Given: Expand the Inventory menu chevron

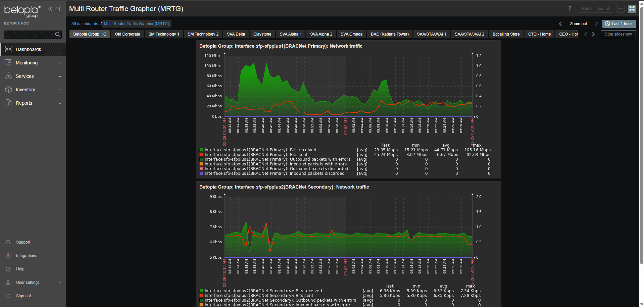Looking at the screenshot, I should [60, 90].
